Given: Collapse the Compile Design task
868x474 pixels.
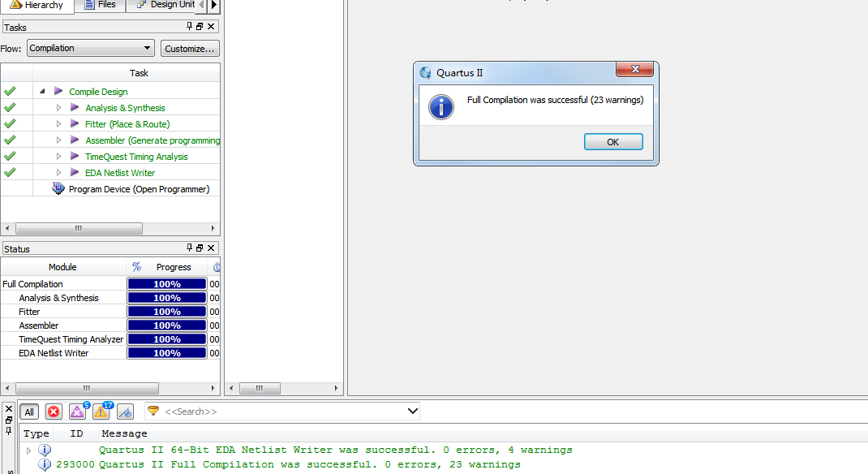Looking at the screenshot, I should [x=42, y=92].
